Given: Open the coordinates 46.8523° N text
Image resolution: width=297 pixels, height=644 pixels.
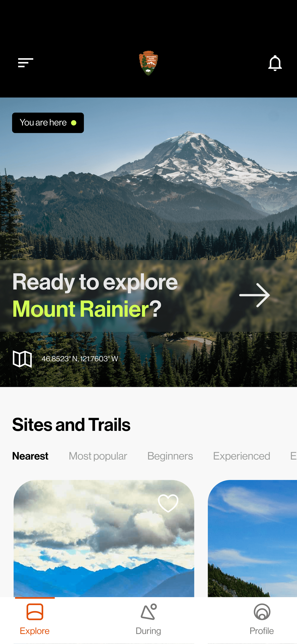Looking at the screenshot, I should (80, 359).
